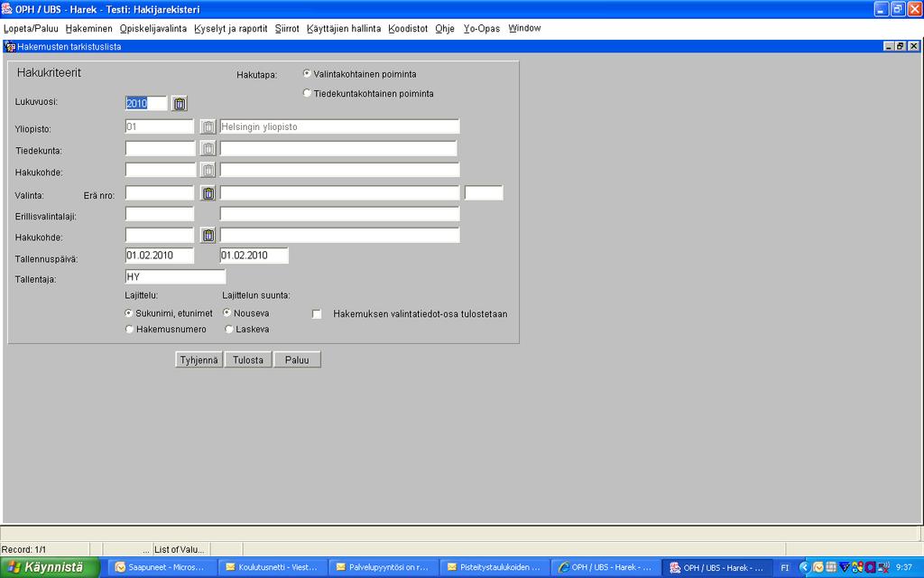Screen dimensions: 924x578
Task: Switch to Saapuneet - Microsoft taskbar item
Action: click(163, 567)
